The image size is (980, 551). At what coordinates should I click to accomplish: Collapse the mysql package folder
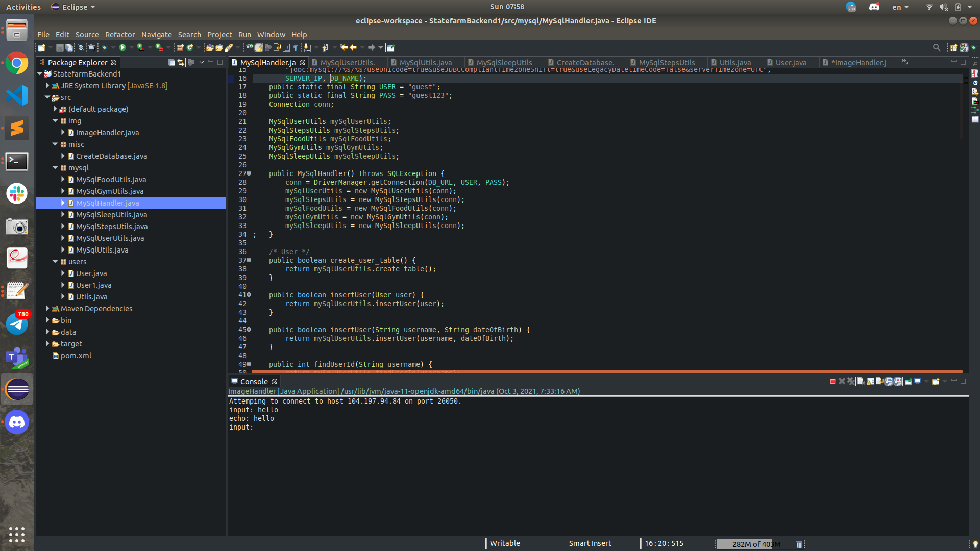coord(55,168)
